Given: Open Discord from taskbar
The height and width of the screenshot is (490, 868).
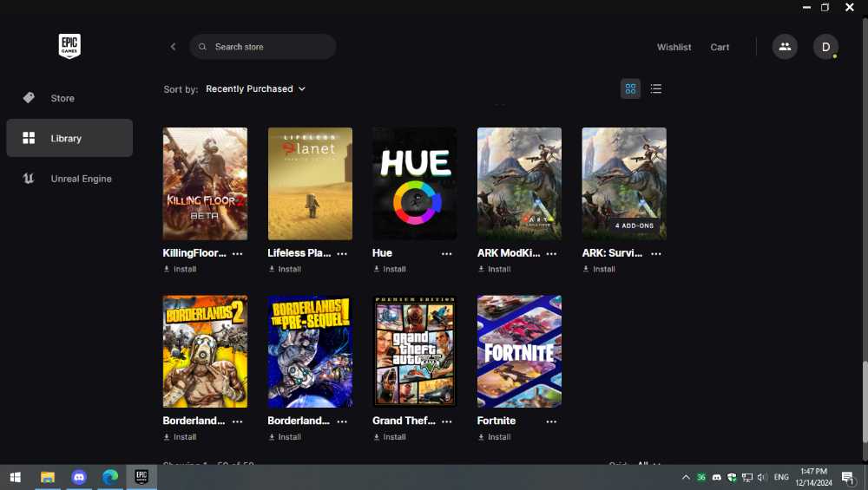Looking at the screenshot, I should (x=79, y=477).
